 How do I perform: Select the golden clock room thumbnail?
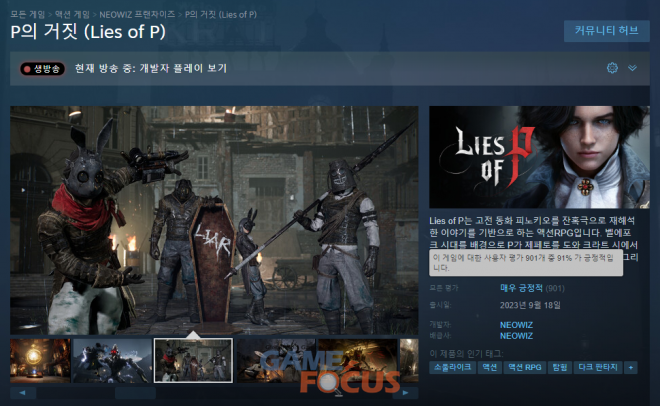click(40, 361)
